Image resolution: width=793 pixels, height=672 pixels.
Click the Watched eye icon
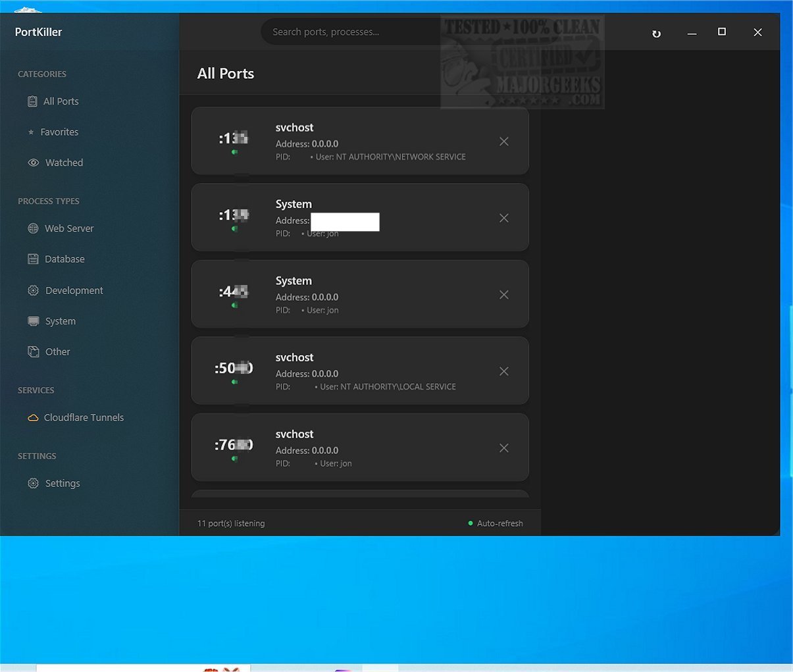(34, 163)
